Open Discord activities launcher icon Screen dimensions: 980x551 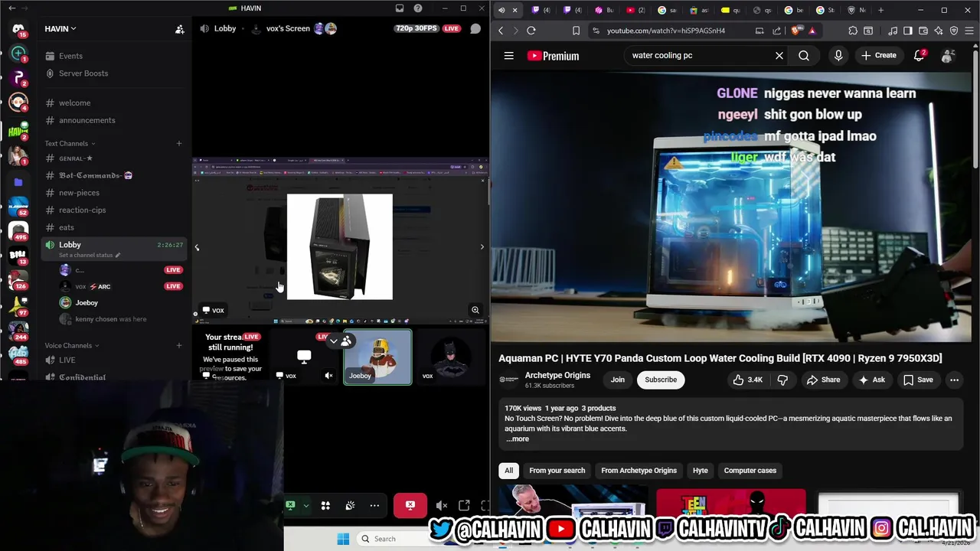tap(325, 505)
